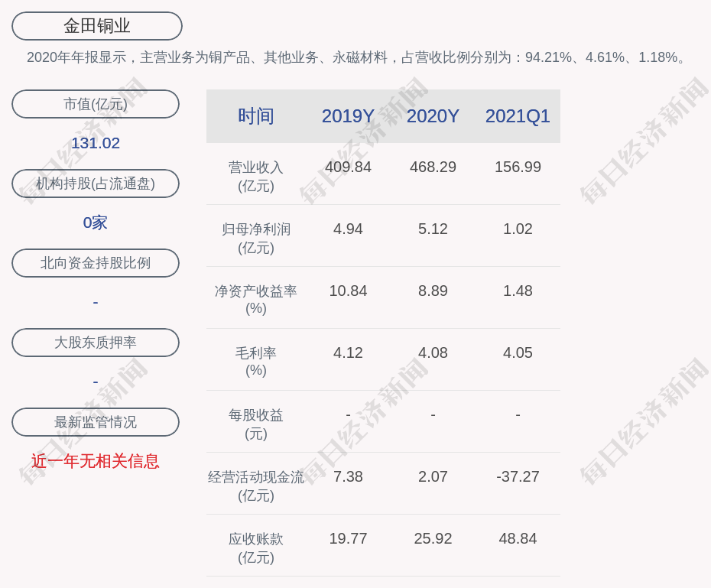Select the operating cash flow value 7.38
Image resolution: width=711 pixels, height=588 pixels.
348,476
